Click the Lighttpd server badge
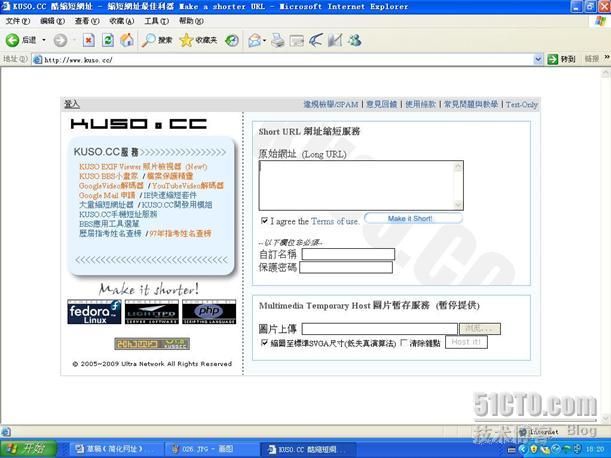The height and width of the screenshot is (458, 611). point(152,312)
